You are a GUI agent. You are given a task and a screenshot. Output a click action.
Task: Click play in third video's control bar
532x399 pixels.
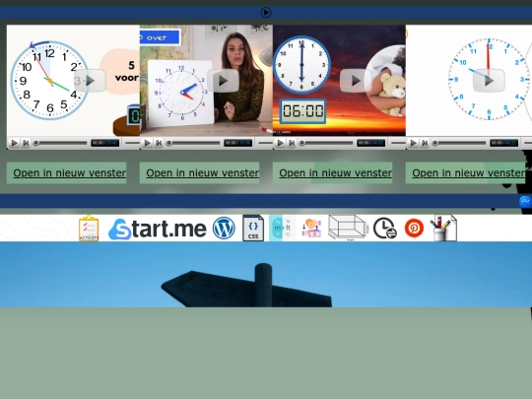tap(280, 143)
